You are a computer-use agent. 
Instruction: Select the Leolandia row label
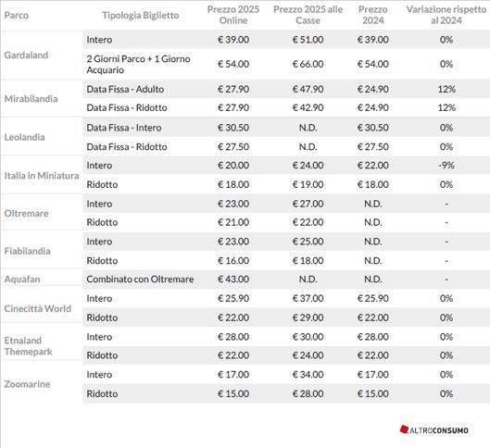click(24, 137)
